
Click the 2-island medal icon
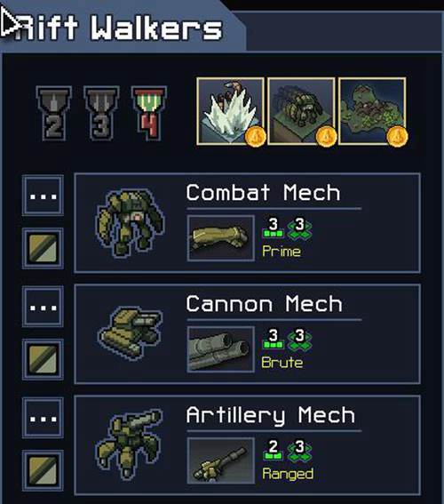(x=54, y=113)
